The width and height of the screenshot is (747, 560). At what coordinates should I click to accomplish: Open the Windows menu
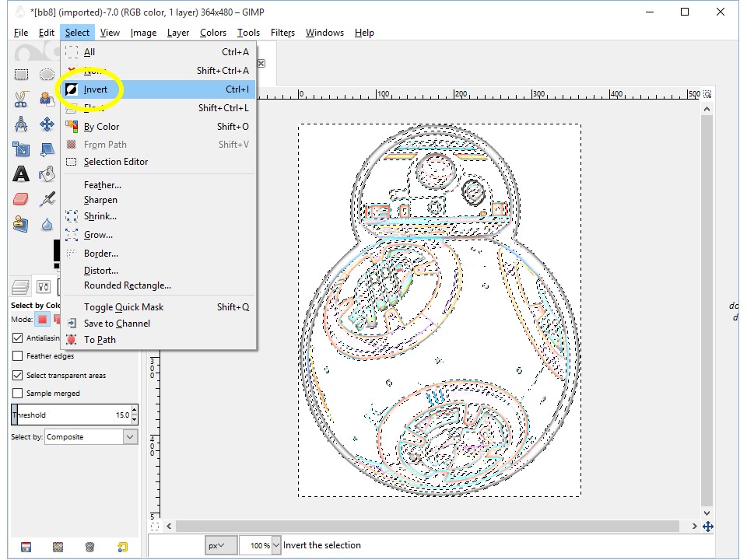324,33
